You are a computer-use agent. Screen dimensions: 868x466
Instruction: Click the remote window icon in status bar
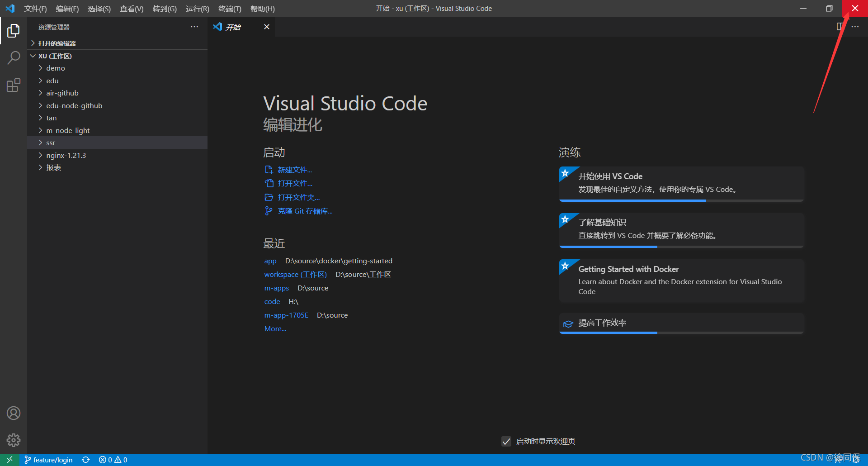coord(9,460)
